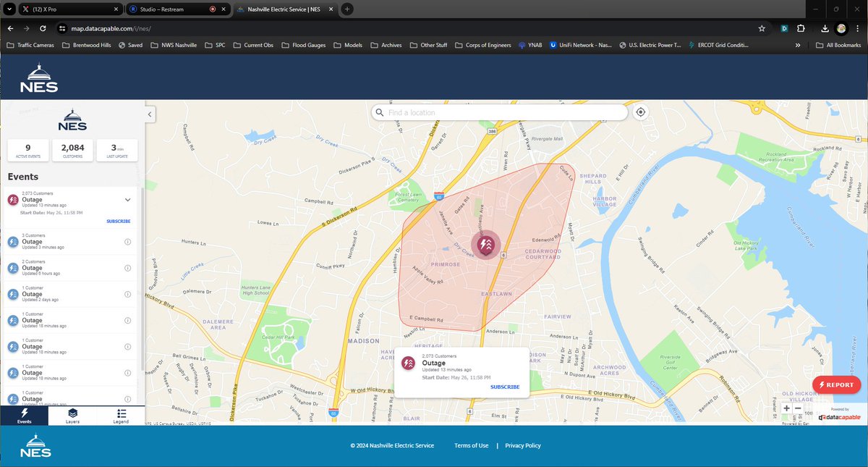868x467 pixels.
Task: Close the X Pro browser tab
Action: coord(116,9)
